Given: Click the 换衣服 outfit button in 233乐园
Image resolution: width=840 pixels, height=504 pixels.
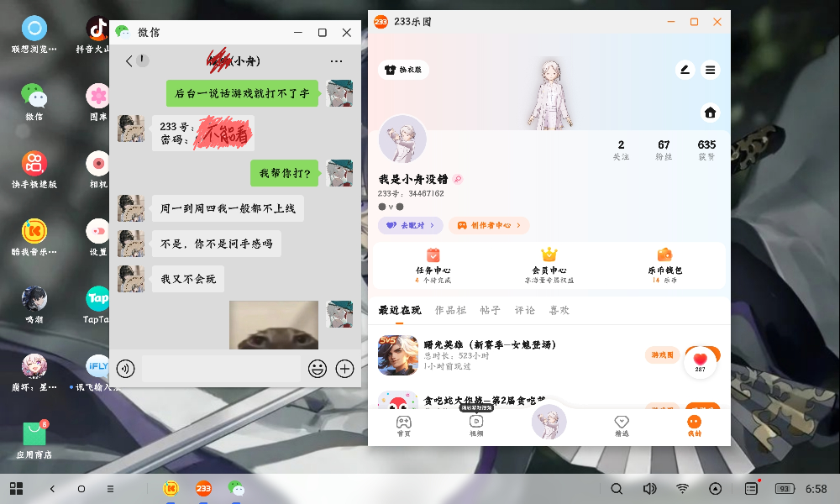Looking at the screenshot, I should tap(403, 70).
